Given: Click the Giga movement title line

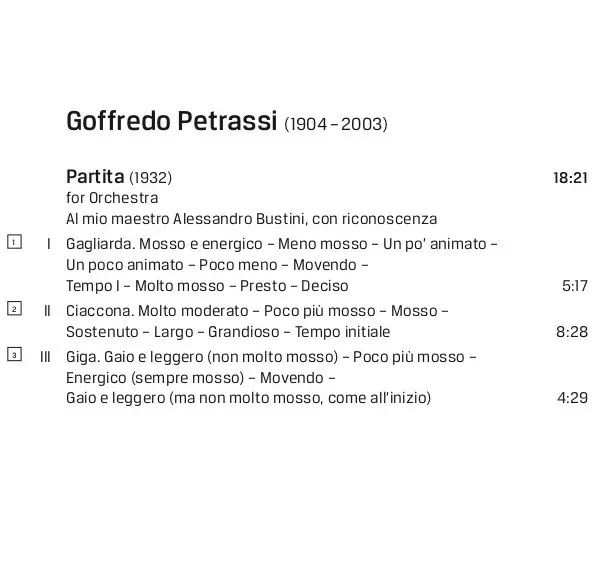Looking at the screenshot, I should click(x=271, y=357).
